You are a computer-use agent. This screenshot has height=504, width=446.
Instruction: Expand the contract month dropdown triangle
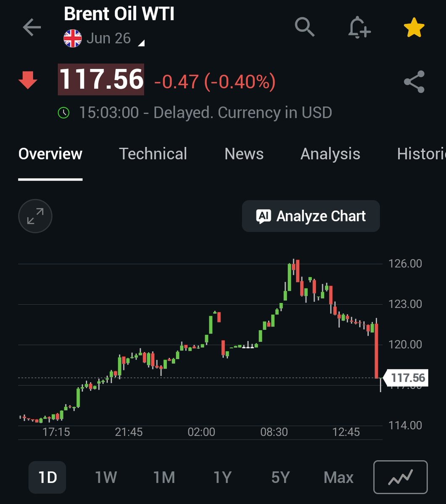[142, 43]
